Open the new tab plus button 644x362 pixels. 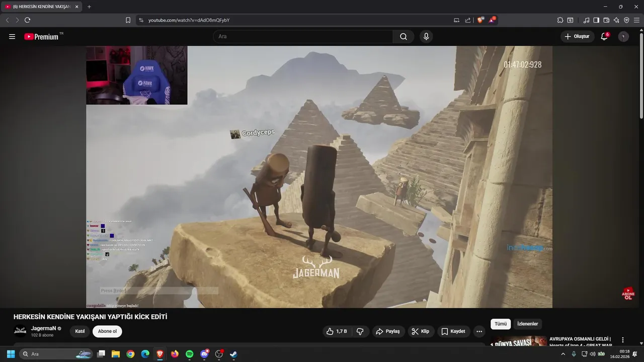(x=89, y=7)
